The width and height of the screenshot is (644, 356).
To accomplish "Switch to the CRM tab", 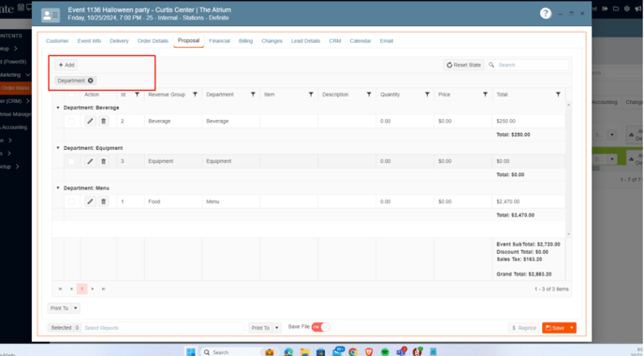I will 335,41.
